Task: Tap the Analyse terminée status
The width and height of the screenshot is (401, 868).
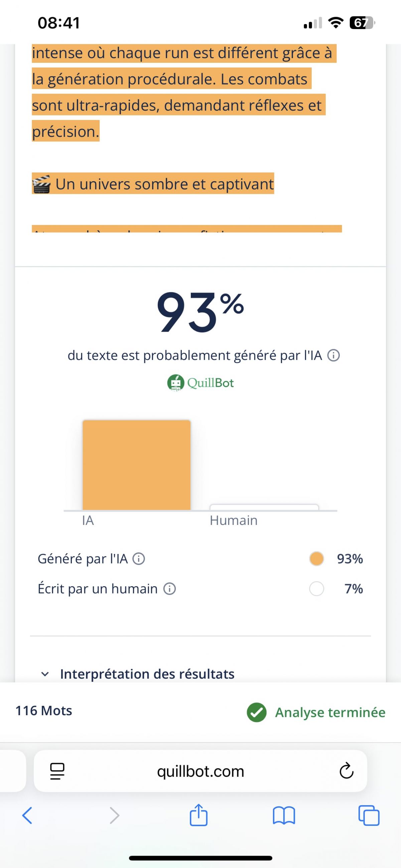Action: coord(330,712)
